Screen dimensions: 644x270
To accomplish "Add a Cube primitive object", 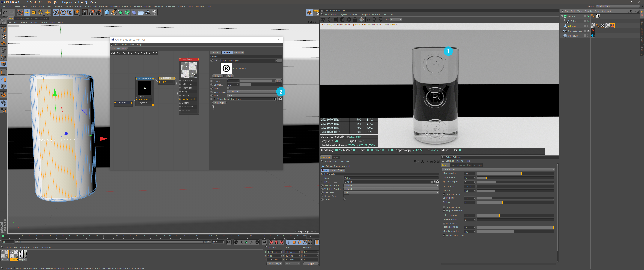I will (x=107, y=12).
